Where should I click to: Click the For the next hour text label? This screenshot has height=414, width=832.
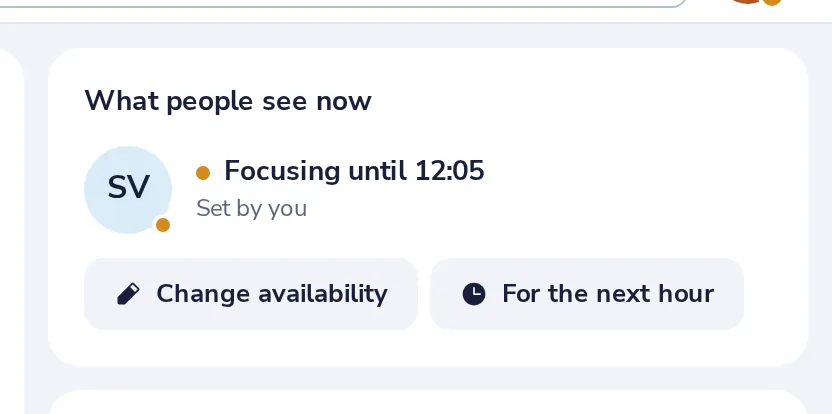pyautogui.click(x=608, y=294)
